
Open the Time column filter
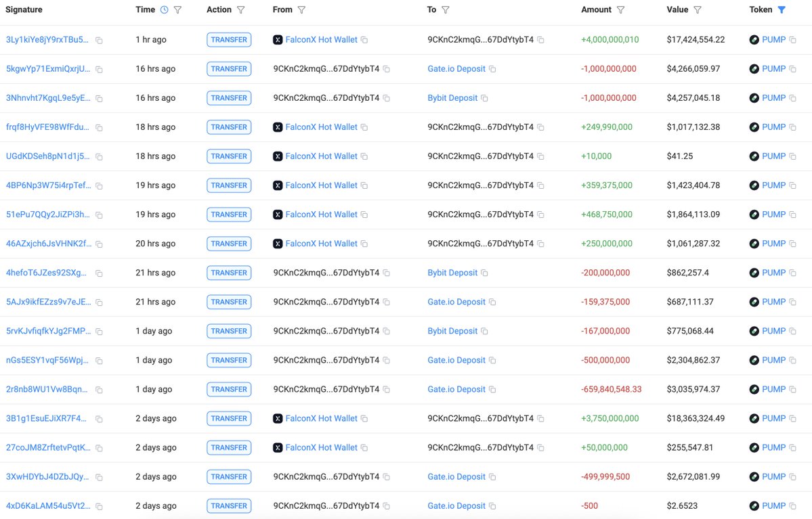[x=177, y=10]
